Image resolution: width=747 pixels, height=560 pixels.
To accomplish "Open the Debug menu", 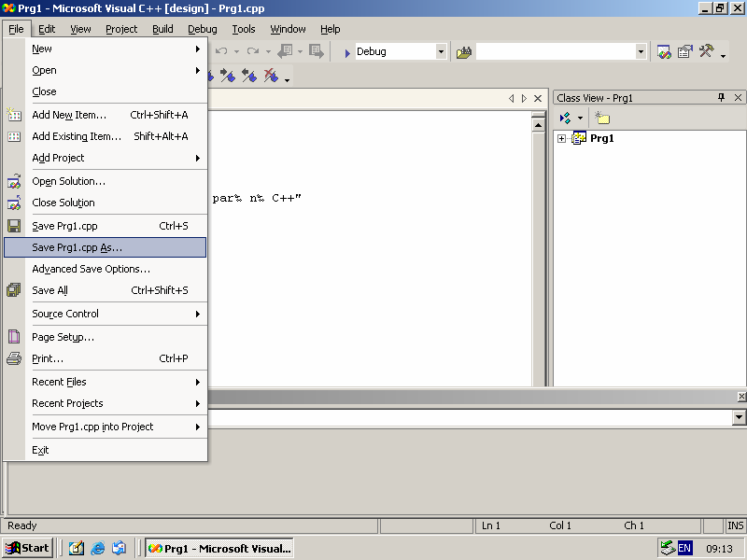I will (202, 29).
